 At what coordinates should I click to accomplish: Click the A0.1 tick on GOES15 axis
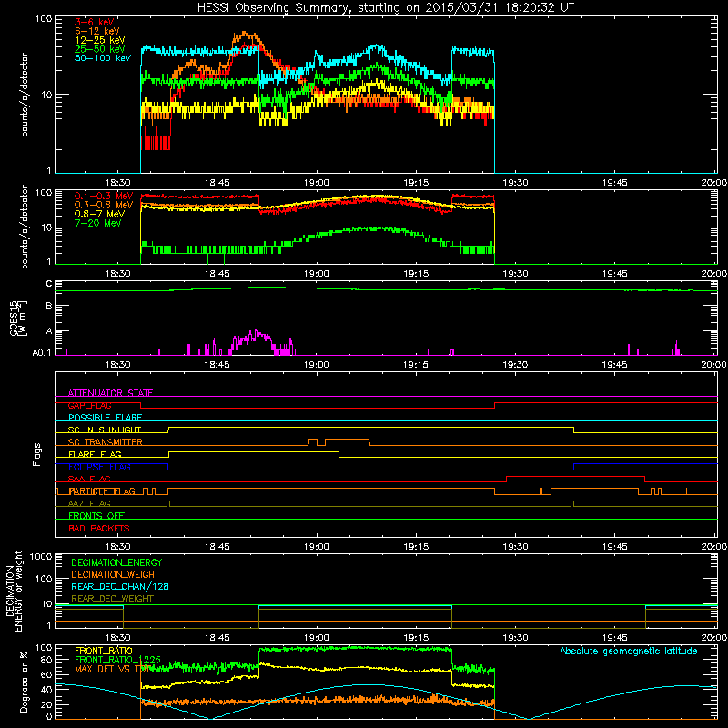[42, 353]
